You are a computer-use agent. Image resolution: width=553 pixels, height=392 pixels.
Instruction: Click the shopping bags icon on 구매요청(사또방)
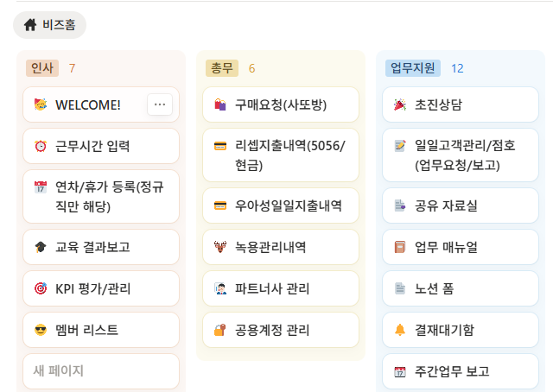point(220,104)
